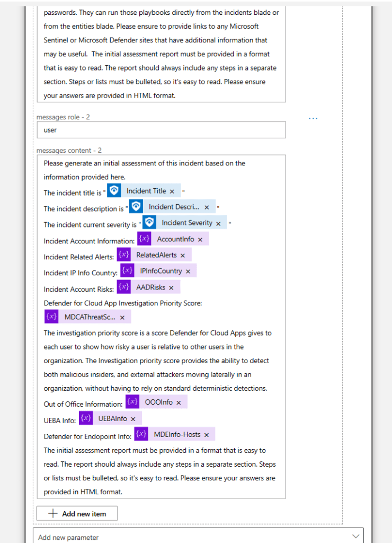Screen dimensions: 392x543
Task: Click the investigation priority score paragraph text
Action: [x=157, y=361]
